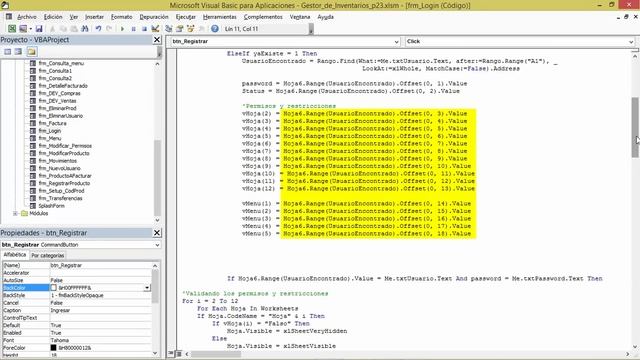Expand the Click procedure dropdown
Image resolution: width=640 pixels, height=360 pixels.
click(631, 42)
